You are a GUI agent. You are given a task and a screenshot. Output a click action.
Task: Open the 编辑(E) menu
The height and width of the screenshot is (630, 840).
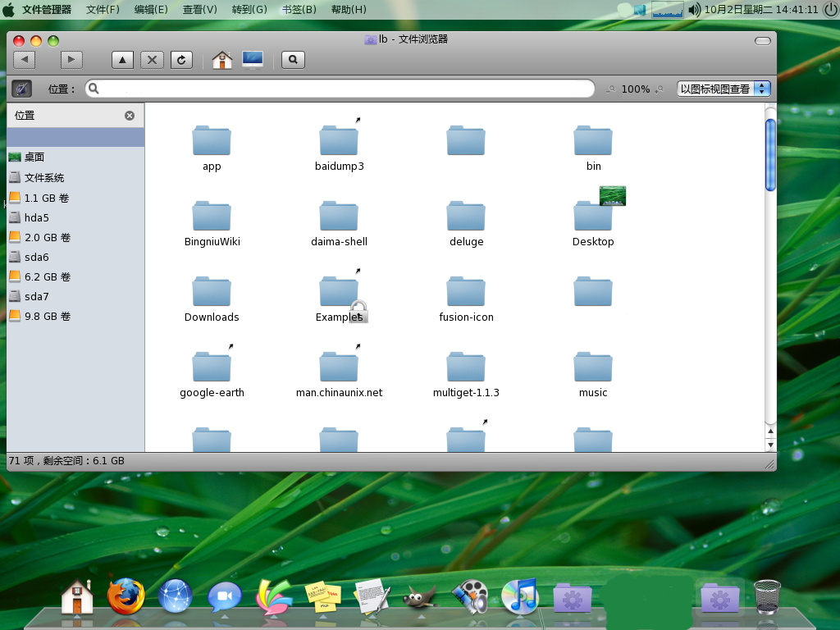tap(151, 10)
